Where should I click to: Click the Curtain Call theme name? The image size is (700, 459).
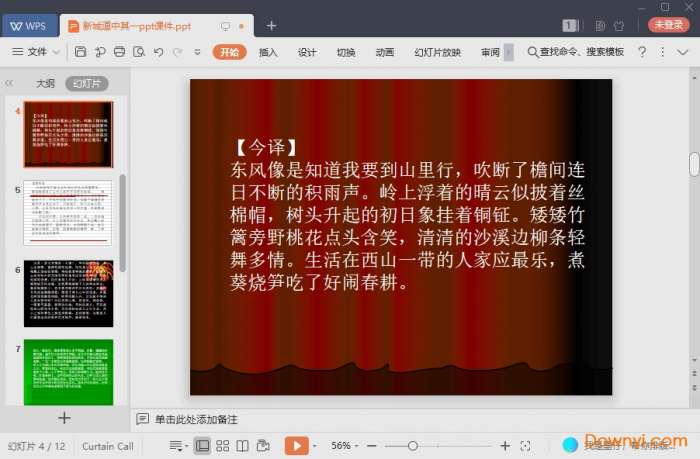(x=108, y=446)
